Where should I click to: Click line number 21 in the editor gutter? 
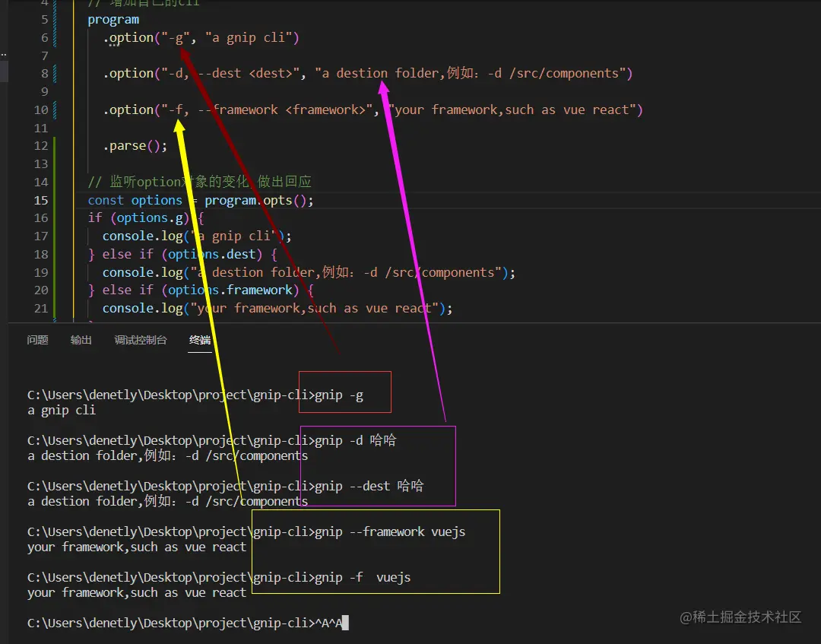click(41, 309)
